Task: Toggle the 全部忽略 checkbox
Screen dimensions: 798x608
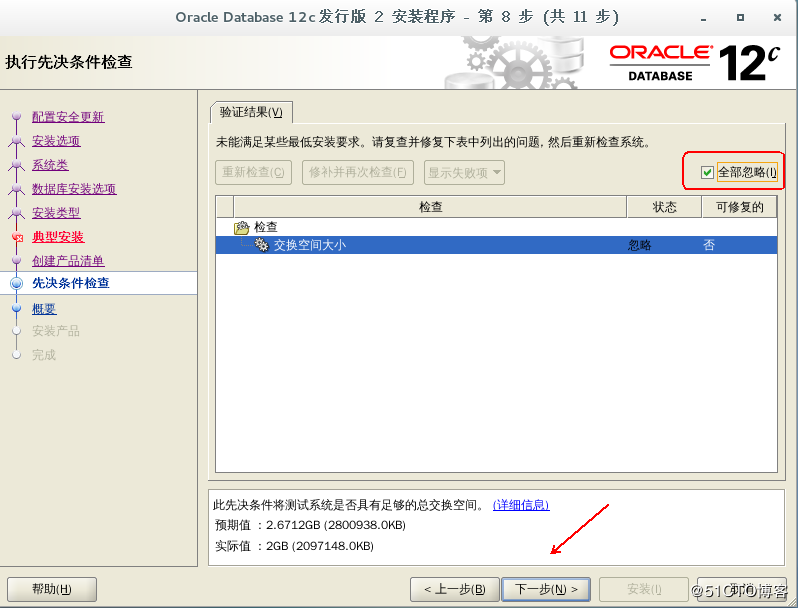Action: pyautogui.click(x=707, y=172)
